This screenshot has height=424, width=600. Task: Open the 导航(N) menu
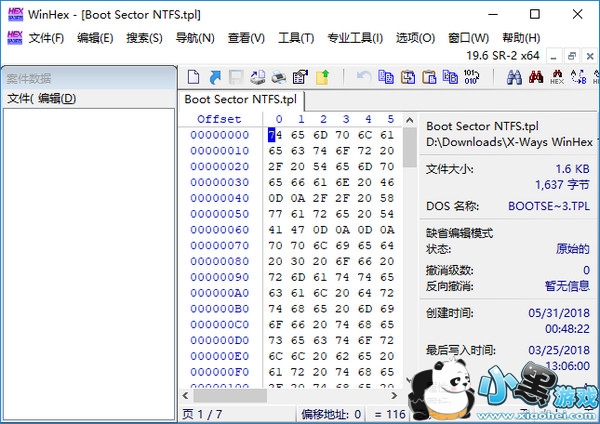[195, 38]
